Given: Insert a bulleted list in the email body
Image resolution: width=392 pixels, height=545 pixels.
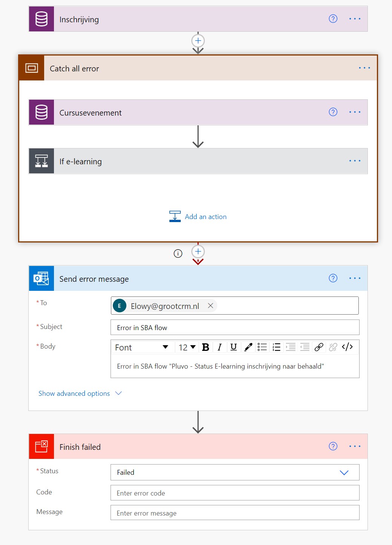Looking at the screenshot, I should coord(262,347).
